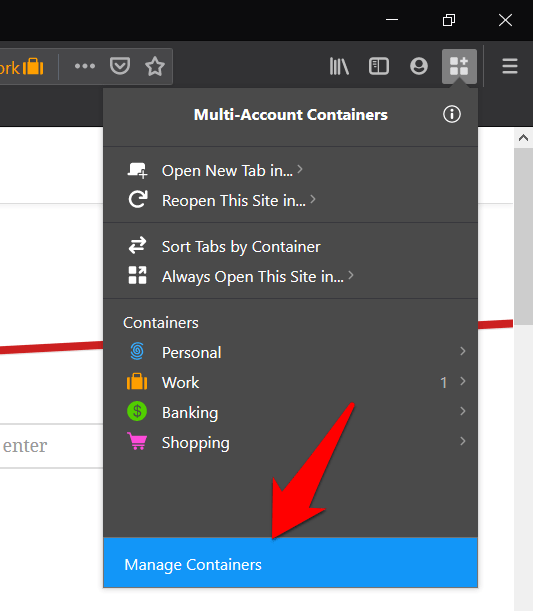Expand chevron next to Open New Tab in...
Image resolution: width=533 pixels, height=611 pixels.
point(300,170)
